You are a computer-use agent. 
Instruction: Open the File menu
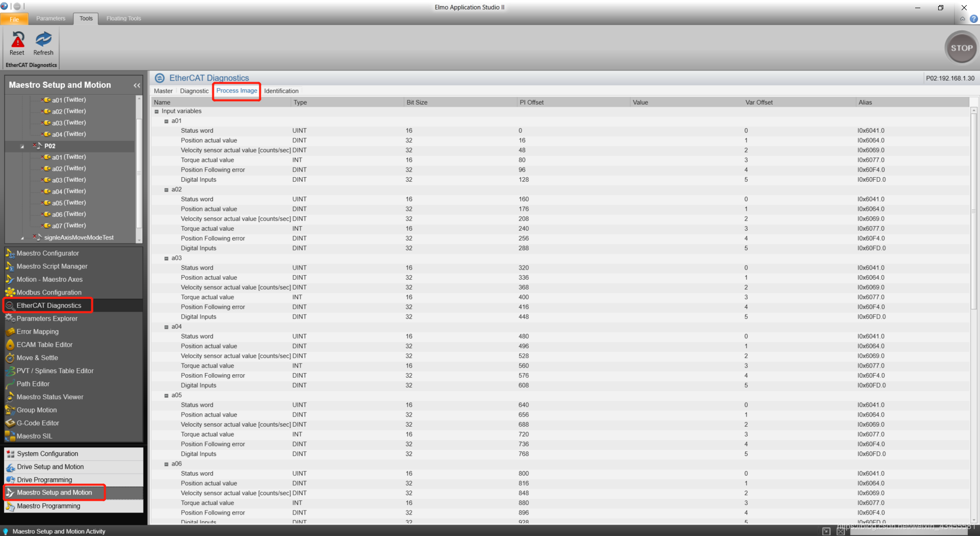click(14, 19)
